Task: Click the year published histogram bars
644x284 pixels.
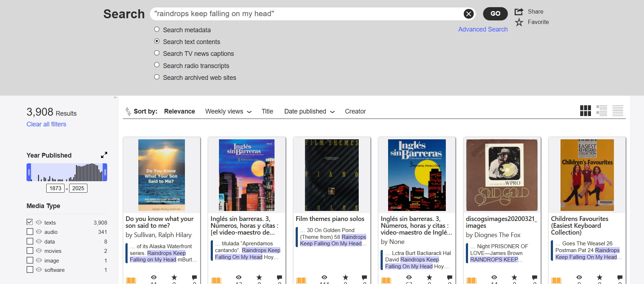Action: (x=67, y=172)
